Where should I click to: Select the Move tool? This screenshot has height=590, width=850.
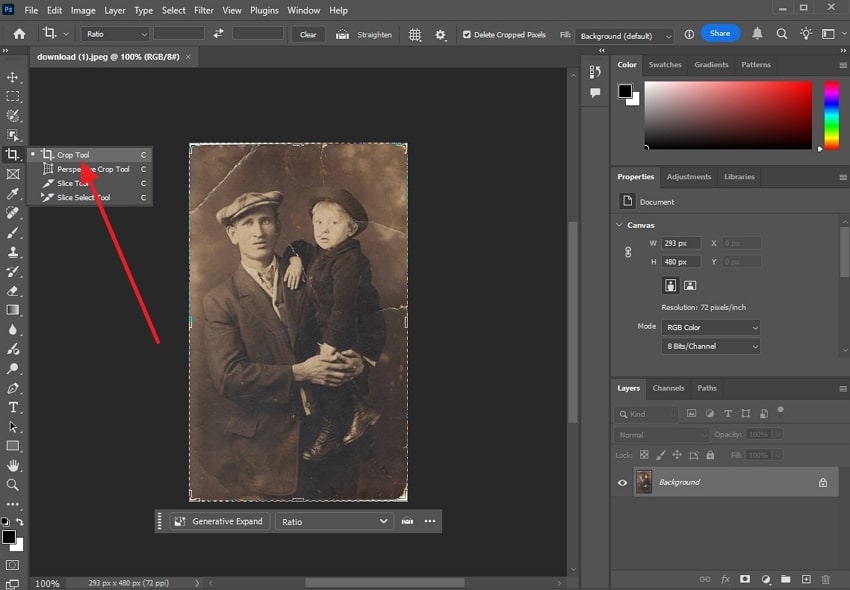(x=12, y=77)
